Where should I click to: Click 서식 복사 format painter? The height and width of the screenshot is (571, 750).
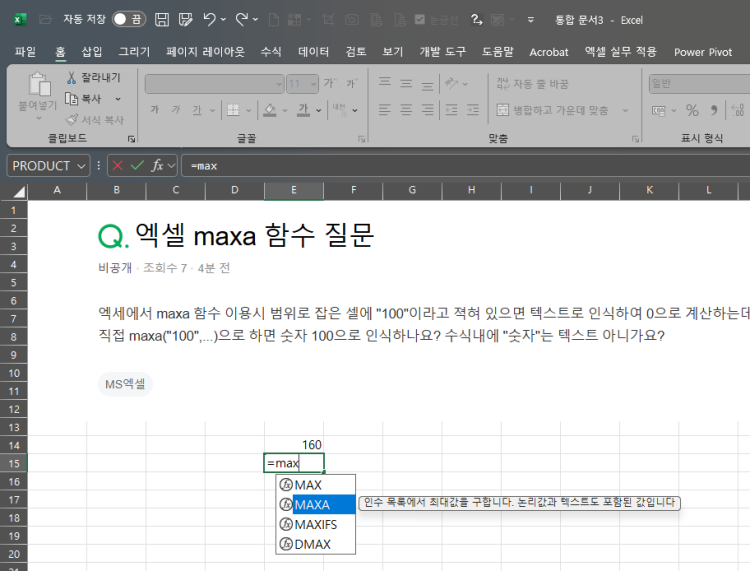[95, 120]
